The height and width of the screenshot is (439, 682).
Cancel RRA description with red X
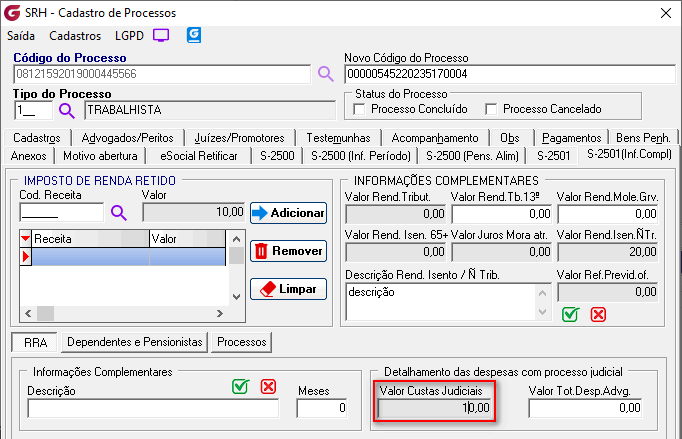click(268, 386)
